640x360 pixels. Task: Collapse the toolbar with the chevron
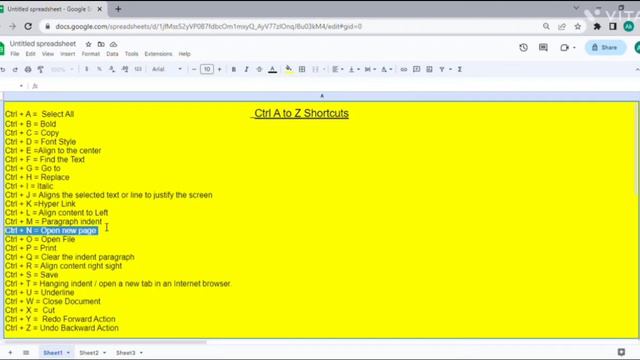click(x=637, y=69)
